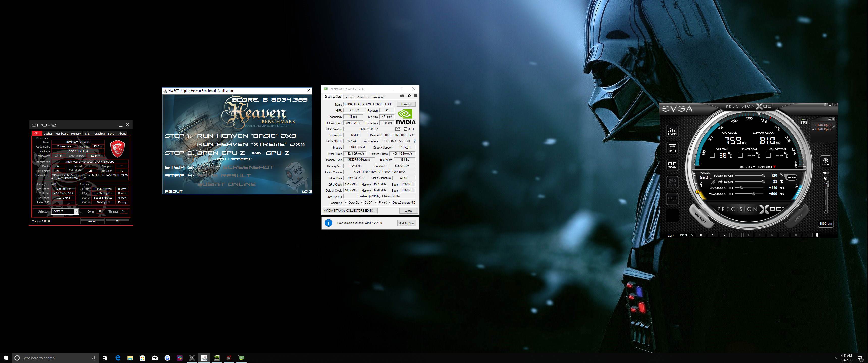Toggle the DirectCompute 5.0 checkbox in GPU-Z

[391, 203]
